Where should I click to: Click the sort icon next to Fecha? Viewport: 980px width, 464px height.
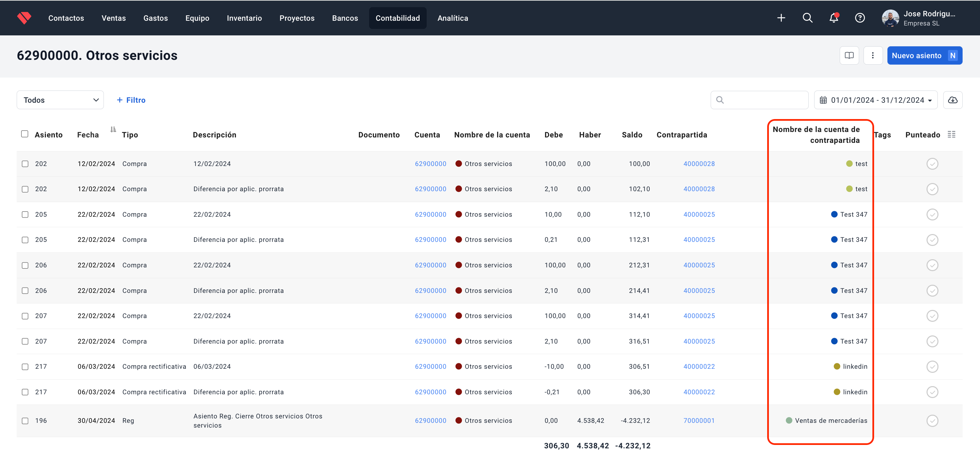point(113,130)
